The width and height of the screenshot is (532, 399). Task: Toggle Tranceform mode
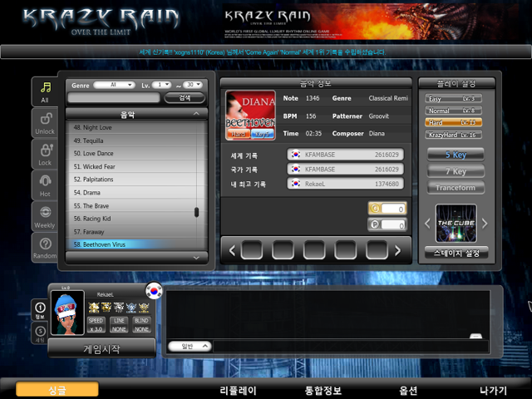coord(456,187)
